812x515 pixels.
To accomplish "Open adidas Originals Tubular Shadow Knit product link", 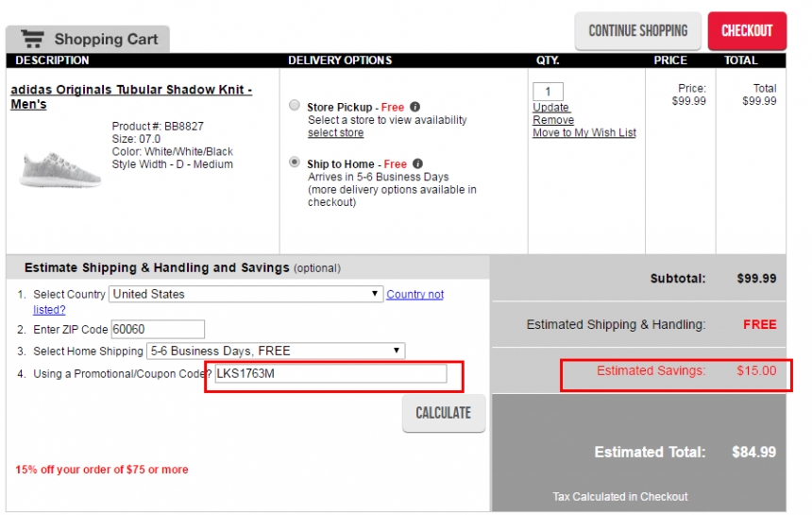I will coord(131,97).
